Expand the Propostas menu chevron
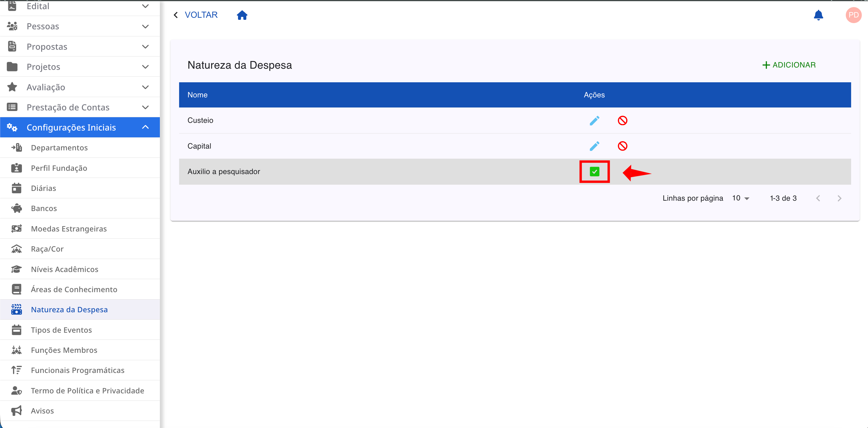 (x=145, y=46)
